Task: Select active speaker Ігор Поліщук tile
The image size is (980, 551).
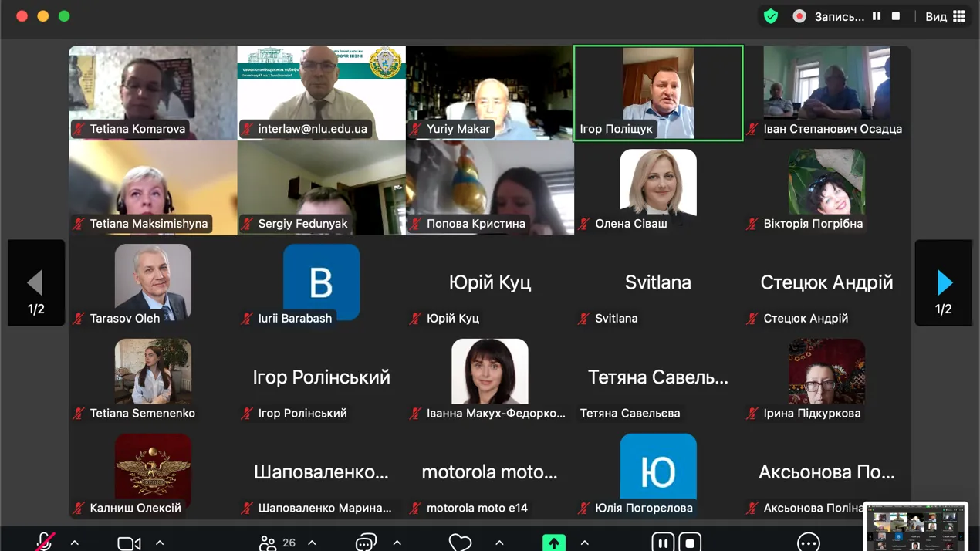Action: click(x=658, y=93)
